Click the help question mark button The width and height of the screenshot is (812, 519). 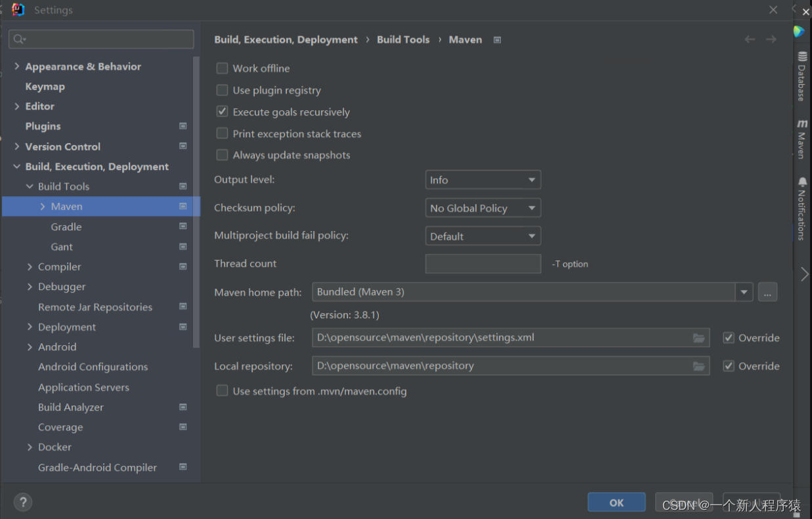[23, 503]
